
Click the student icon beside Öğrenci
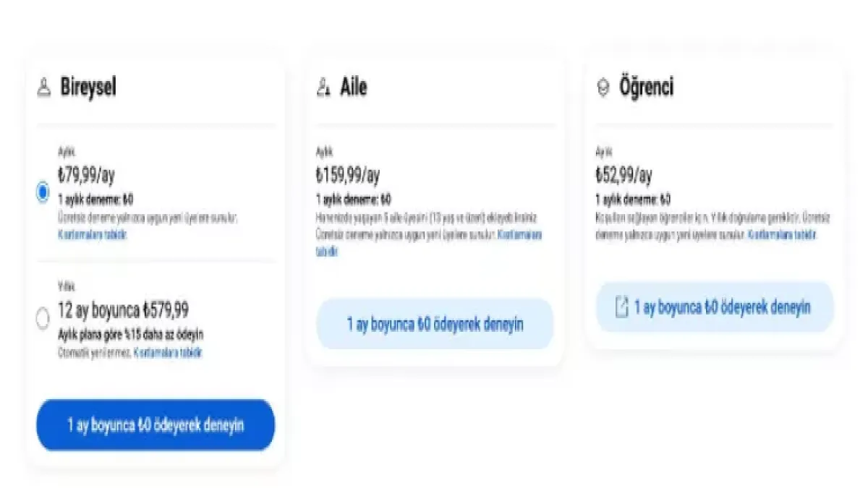click(602, 88)
